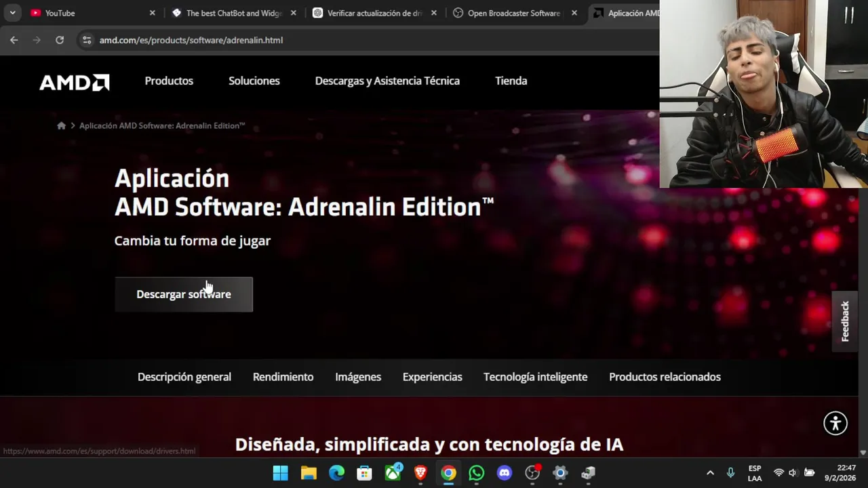Viewport: 868px width, 488px height.
Task: Open WhatsApp from the taskbar
Action: click(x=476, y=472)
